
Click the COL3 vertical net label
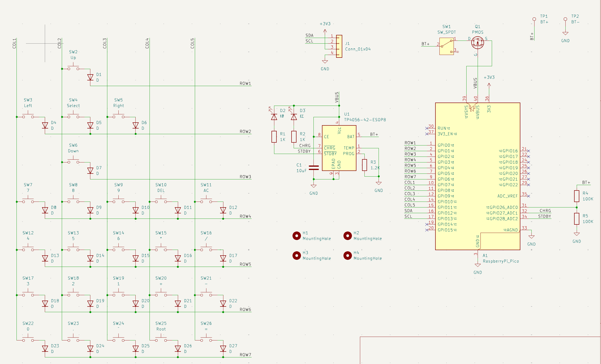click(105, 43)
